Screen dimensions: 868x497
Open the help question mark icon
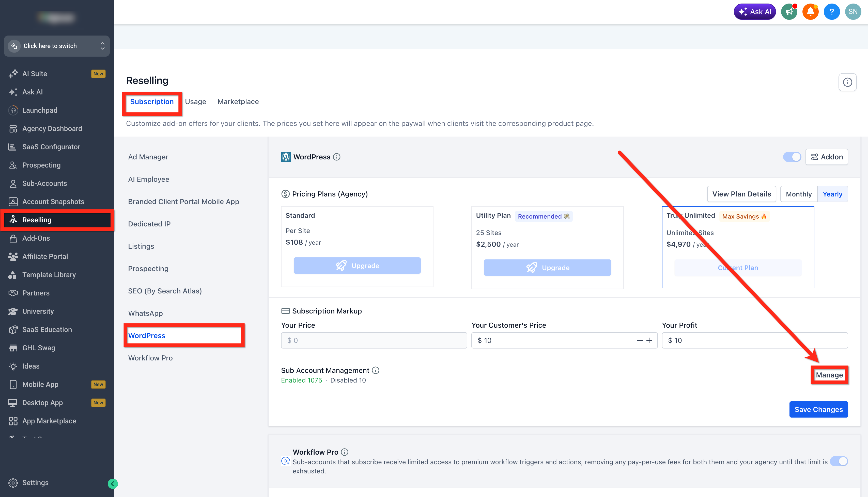tap(832, 12)
